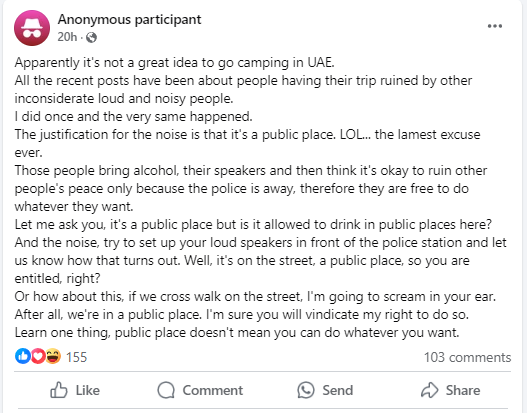Click the speech bubble icon beside Comment
The height and width of the screenshot is (413, 527).
pos(166,390)
